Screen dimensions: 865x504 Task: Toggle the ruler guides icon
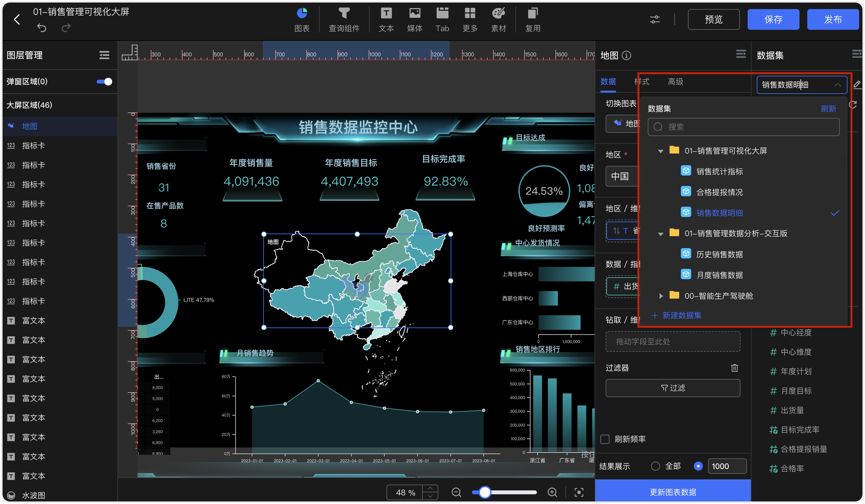tap(130, 52)
